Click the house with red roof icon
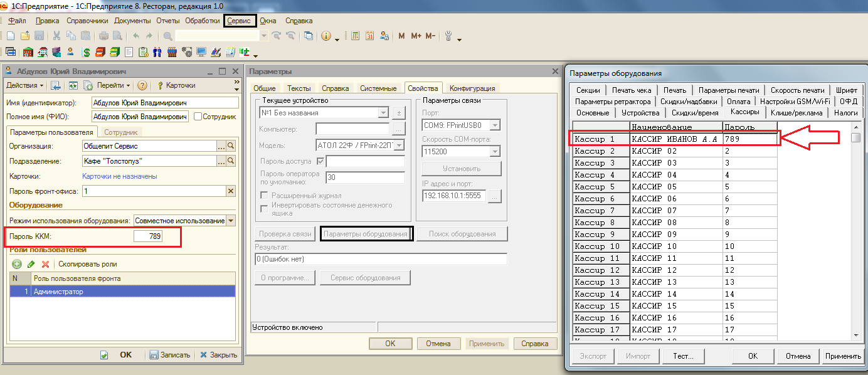Screen dimensions: 868x375 click(x=43, y=52)
